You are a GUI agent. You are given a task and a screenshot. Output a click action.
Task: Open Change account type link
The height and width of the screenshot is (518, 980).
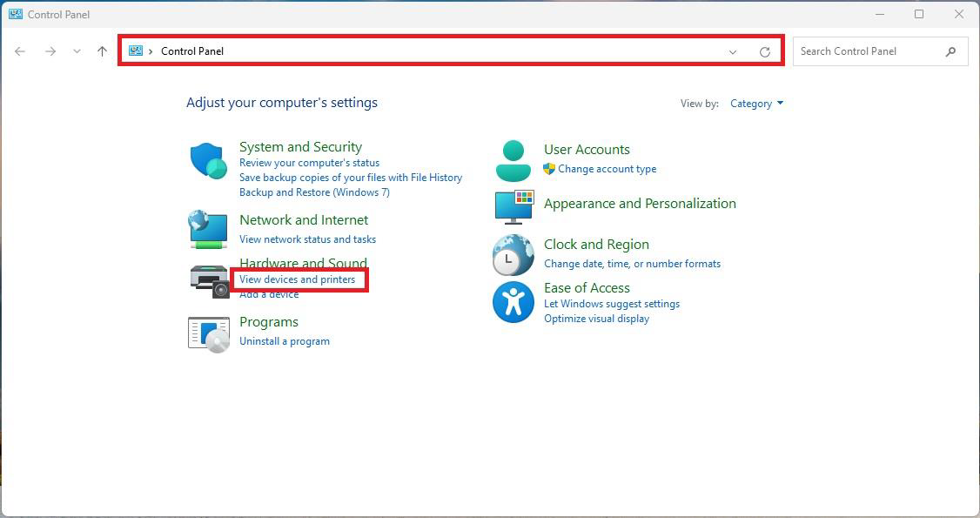coord(607,169)
